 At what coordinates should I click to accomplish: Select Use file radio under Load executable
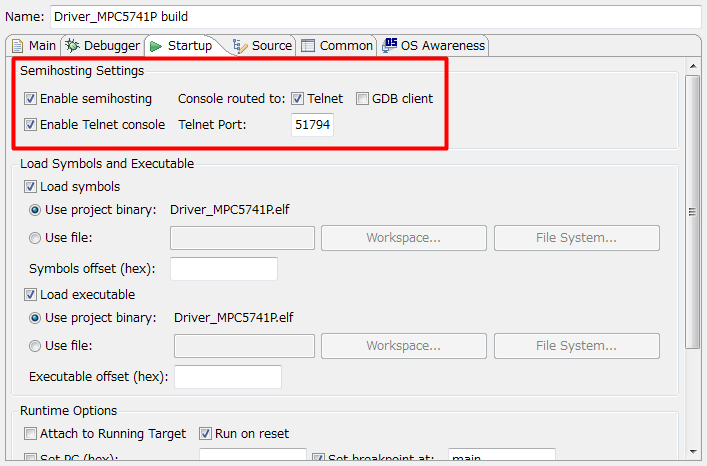coord(35,346)
